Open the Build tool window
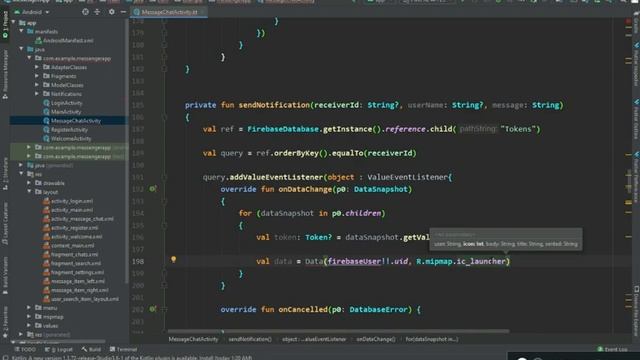Viewport: 640px width, 360px height. pyautogui.click(x=91, y=349)
